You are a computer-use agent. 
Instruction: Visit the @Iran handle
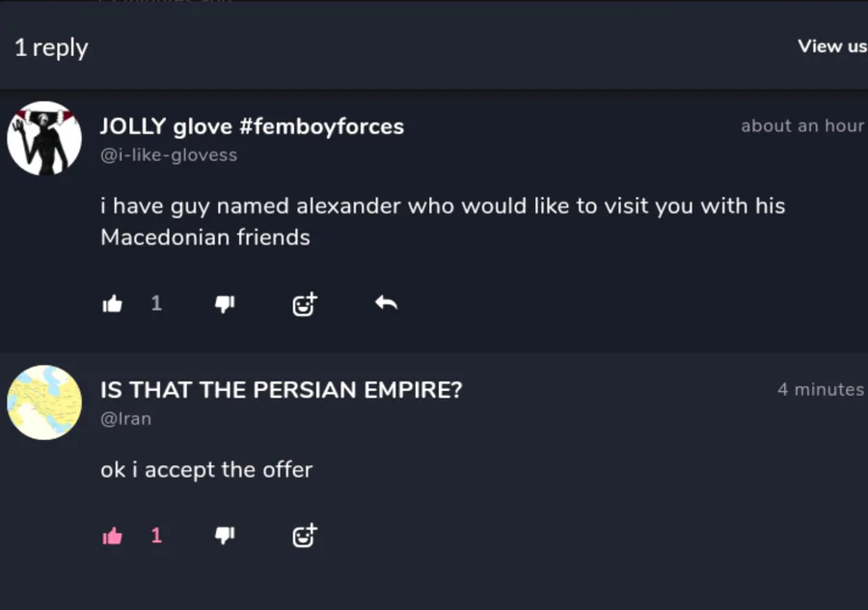click(x=126, y=419)
